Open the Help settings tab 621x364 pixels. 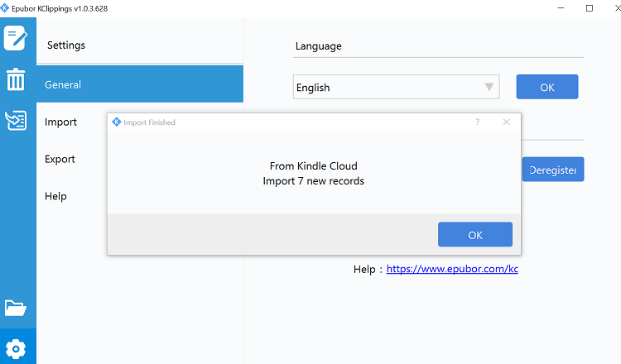coord(55,196)
